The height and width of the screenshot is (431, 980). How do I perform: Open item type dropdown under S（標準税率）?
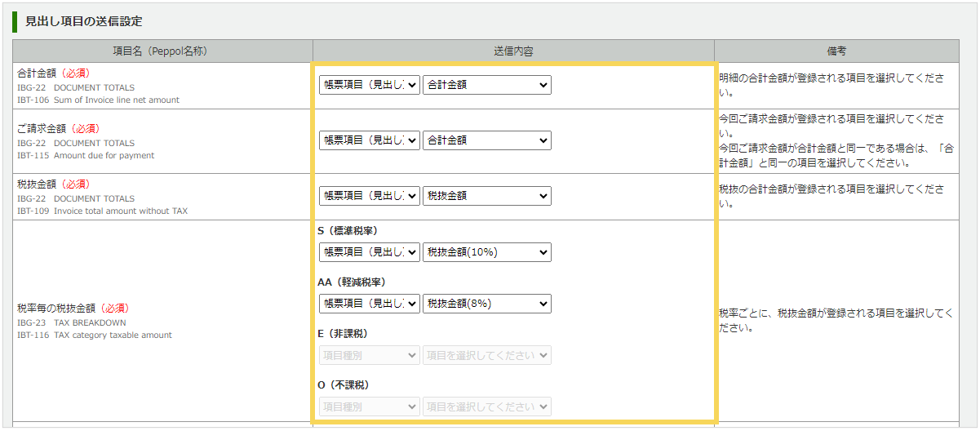tap(369, 252)
